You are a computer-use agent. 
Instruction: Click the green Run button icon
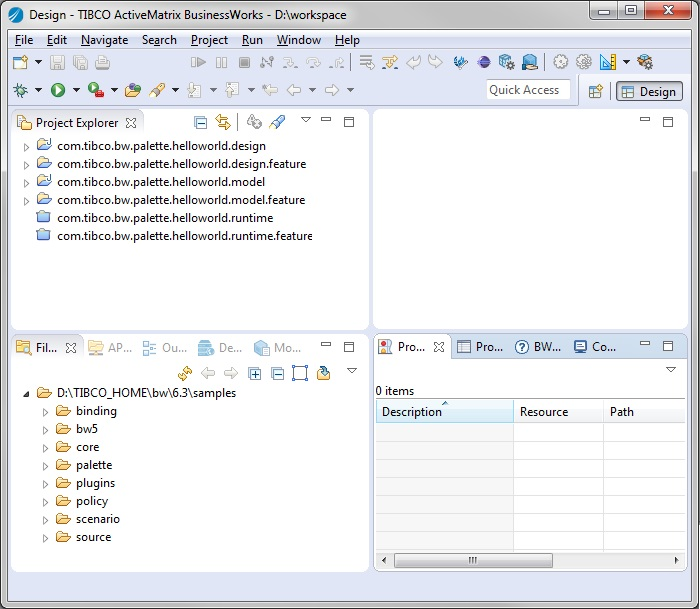point(58,90)
